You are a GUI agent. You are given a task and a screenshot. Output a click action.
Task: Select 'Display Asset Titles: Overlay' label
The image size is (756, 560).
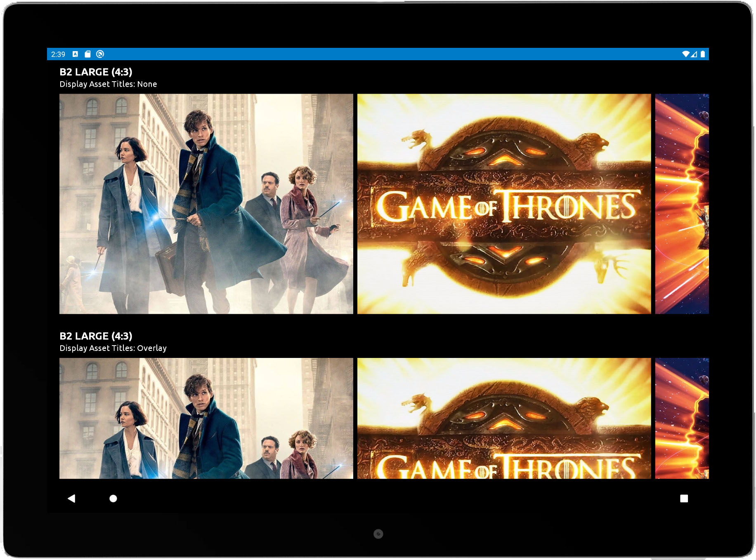tap(113, 348)
